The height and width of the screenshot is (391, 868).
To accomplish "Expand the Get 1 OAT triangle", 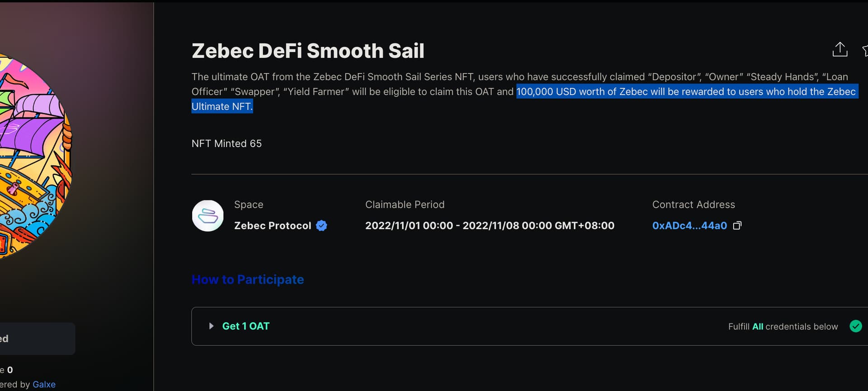I will 211,326.
